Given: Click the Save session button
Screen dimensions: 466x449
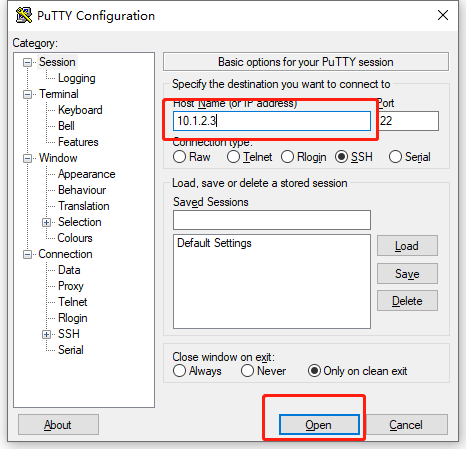Looking at the screenshot, I should (407, 274).
